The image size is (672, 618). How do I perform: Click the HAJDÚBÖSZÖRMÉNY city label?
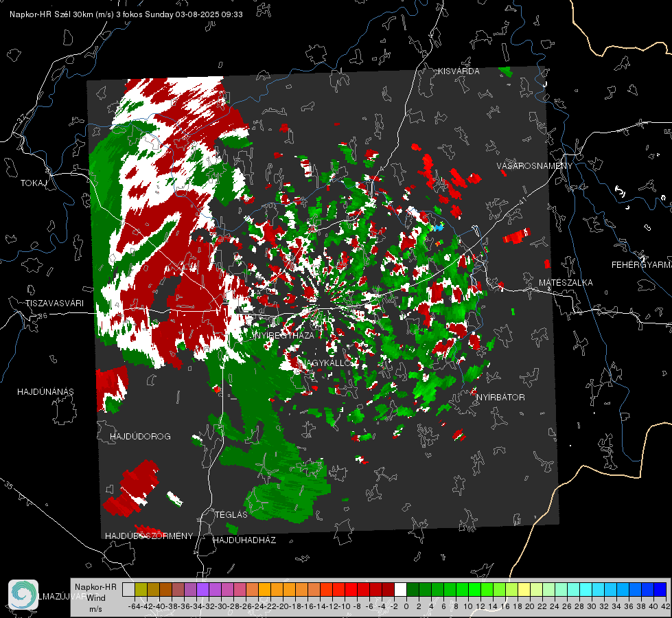tap(149, 536)
